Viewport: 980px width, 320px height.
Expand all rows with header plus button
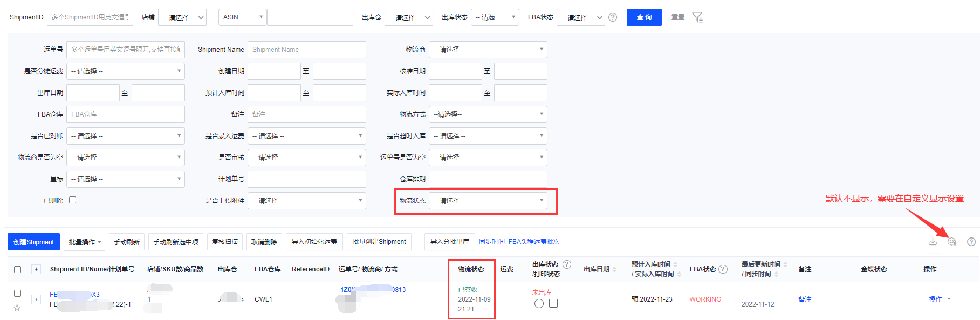coord(36,269)
